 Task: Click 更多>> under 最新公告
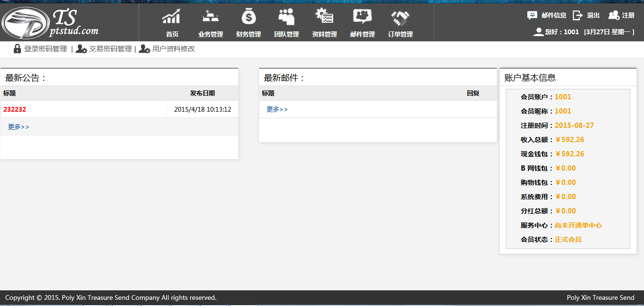[x=19, y=127]
